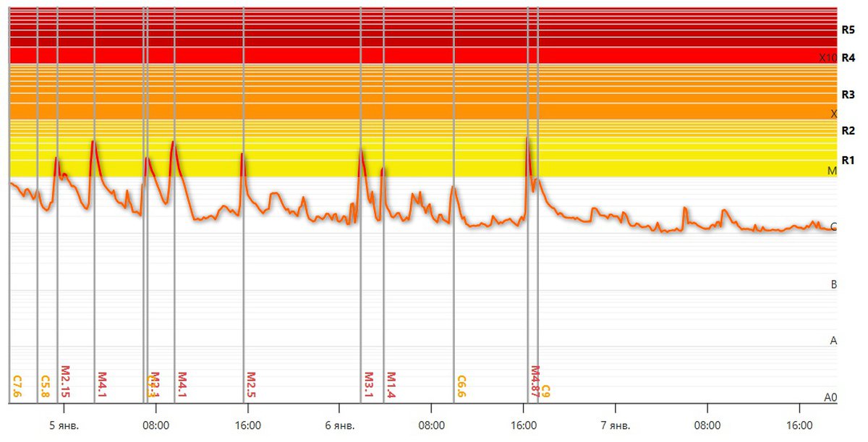Image resolution: width=868 pixels, height=442 pixels.
Task: Click the R5 radio blackout level label
Action: point(848,30)
